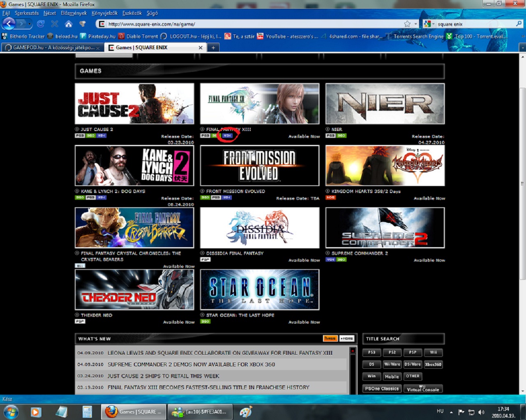Open the Bithorlo Tracker bookmark
526x420 pixels.
(x=23, y=36)
